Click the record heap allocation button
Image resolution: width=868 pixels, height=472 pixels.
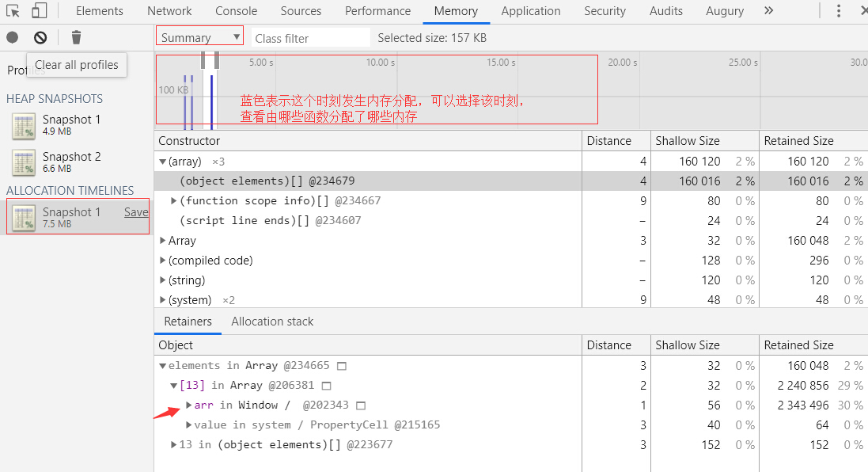(11, 37)
